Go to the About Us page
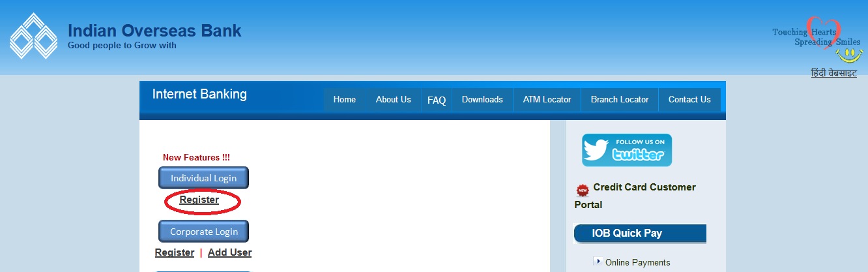This screenshot has width=868, height=272. 393,100
